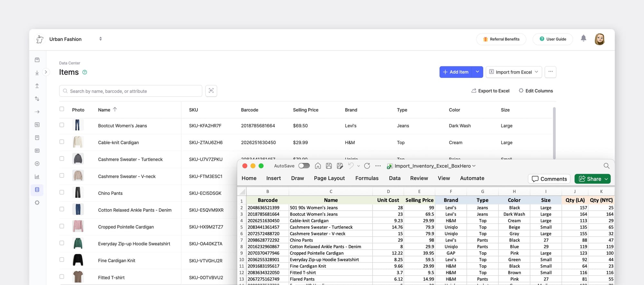Screen dimensions: 644x285
Task: Click the Urban Fashion team logo icon
Action: [x=40, y=39]
